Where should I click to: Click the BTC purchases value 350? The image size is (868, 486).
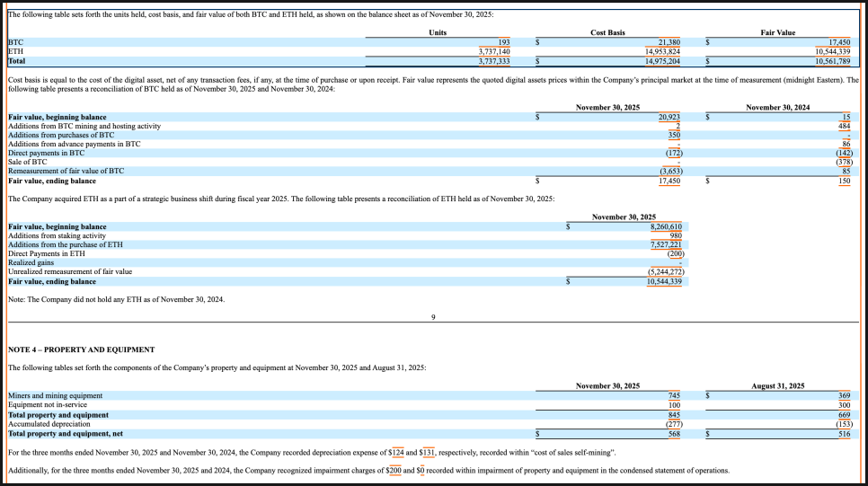[x=674, y=135]
